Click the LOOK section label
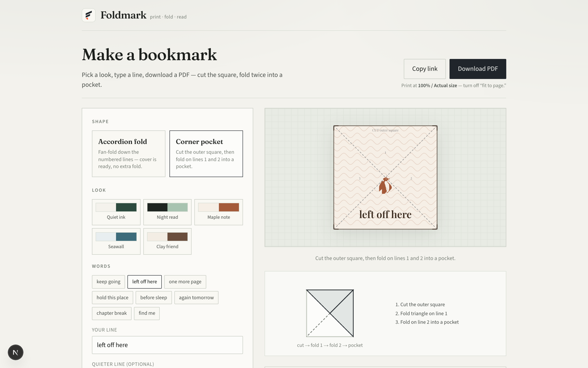The width and height of the screenshot is (588, 368). point(99,191)
